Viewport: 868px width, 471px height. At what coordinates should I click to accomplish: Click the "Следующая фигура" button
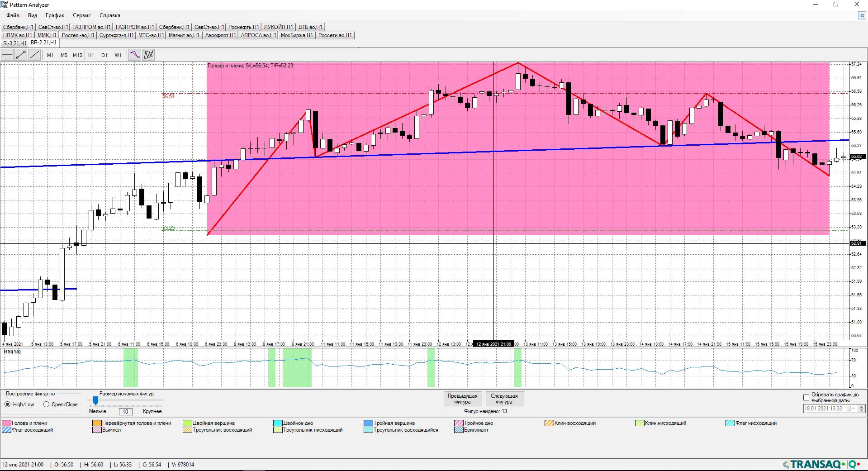pyautogui.click(x=504, y=399)
